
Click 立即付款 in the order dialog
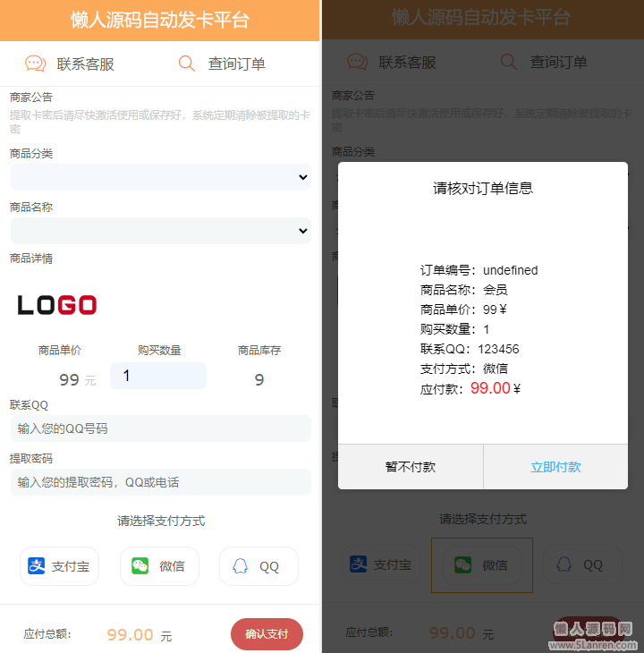555,467
